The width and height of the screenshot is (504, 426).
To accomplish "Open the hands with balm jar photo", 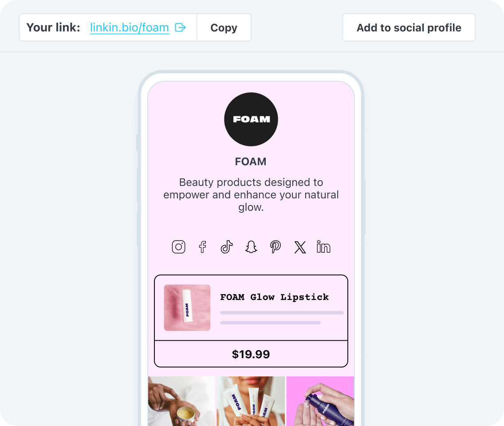I will [181, 401].
